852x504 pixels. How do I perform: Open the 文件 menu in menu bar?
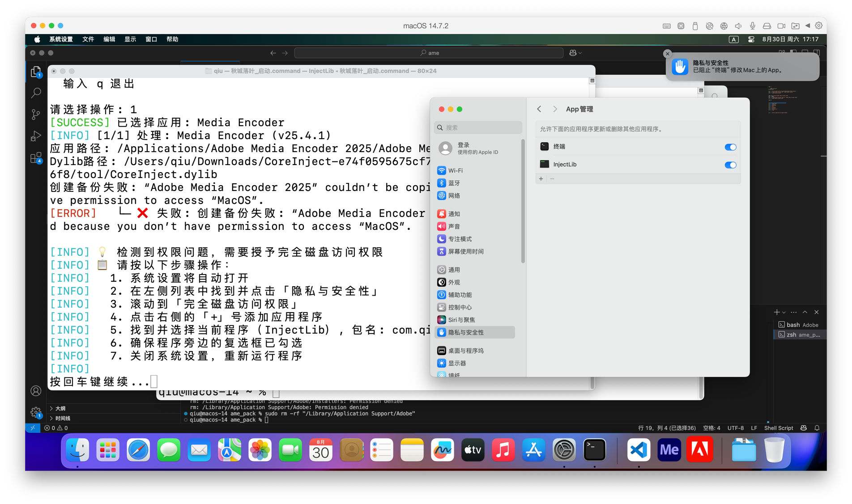pyautogui.click(x=88, y=39)
